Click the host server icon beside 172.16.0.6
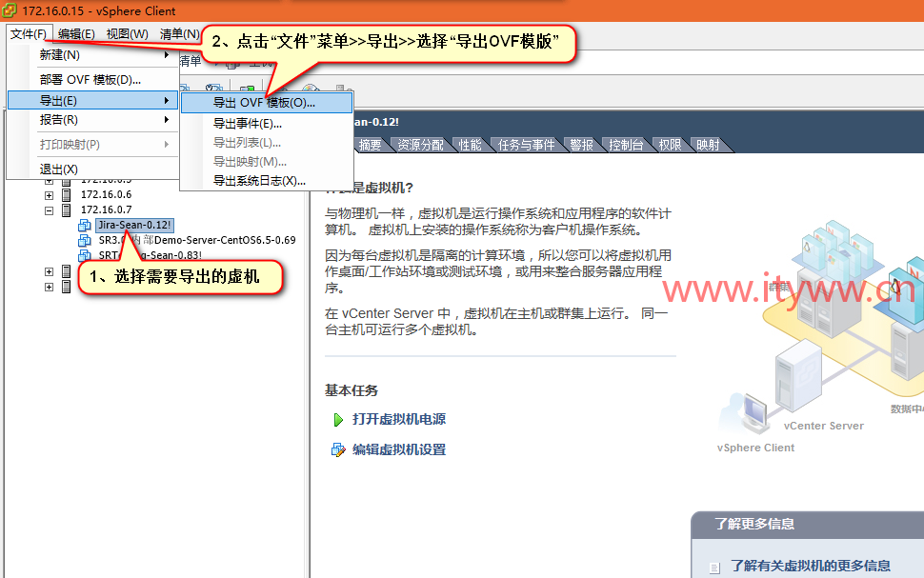924x578 pixels. tap(67, 194)
